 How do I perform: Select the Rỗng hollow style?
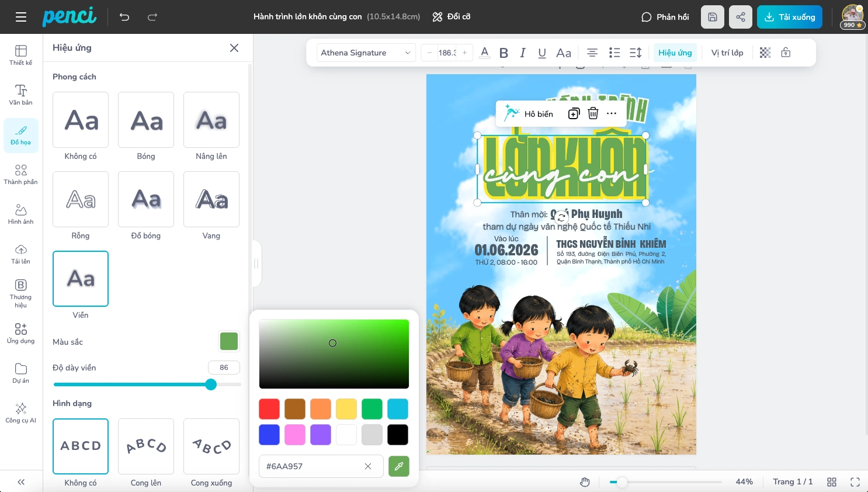81,199
